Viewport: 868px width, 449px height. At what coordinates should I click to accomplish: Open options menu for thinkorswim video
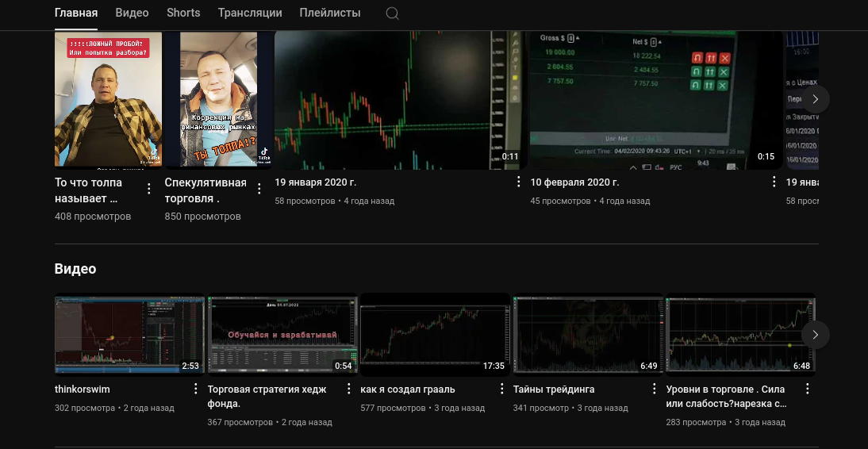click(x=196, y=389)
